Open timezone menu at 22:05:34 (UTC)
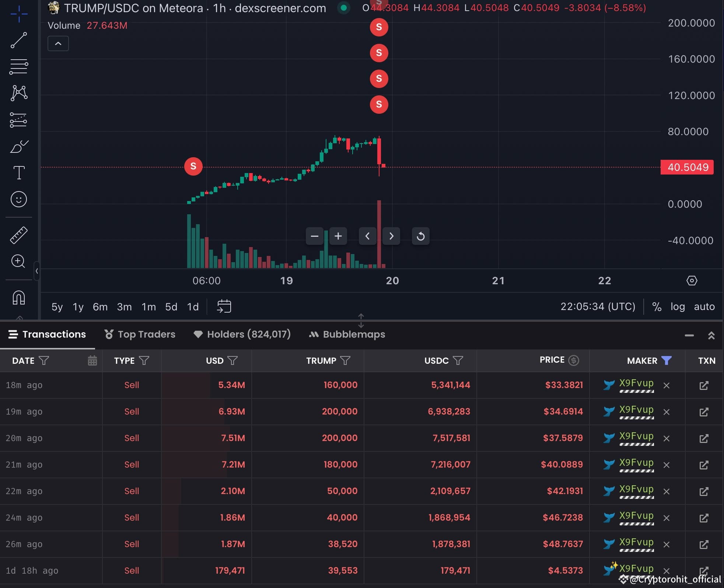Viewport: 724px width, 588px height. pyautogui.click(x=598, y=306)
